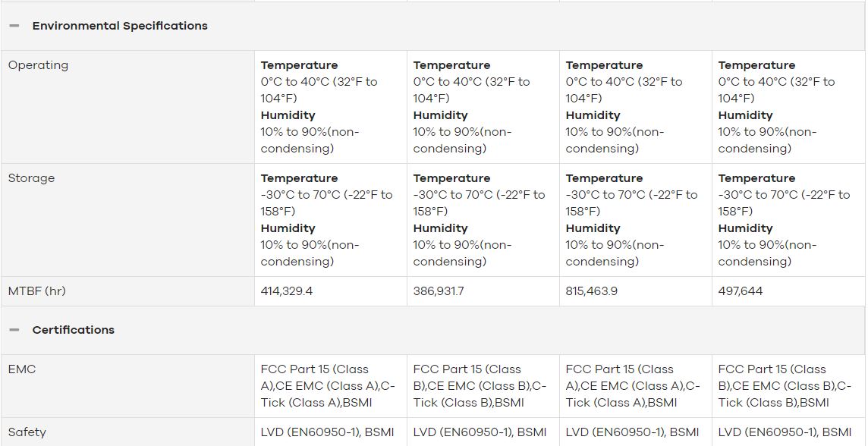Click MTBF value 815,463.9

(591, 291)
